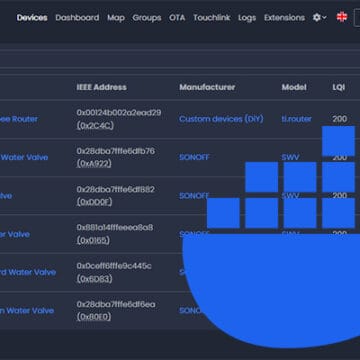Sort by IEEE Address column header

point(101,87)
